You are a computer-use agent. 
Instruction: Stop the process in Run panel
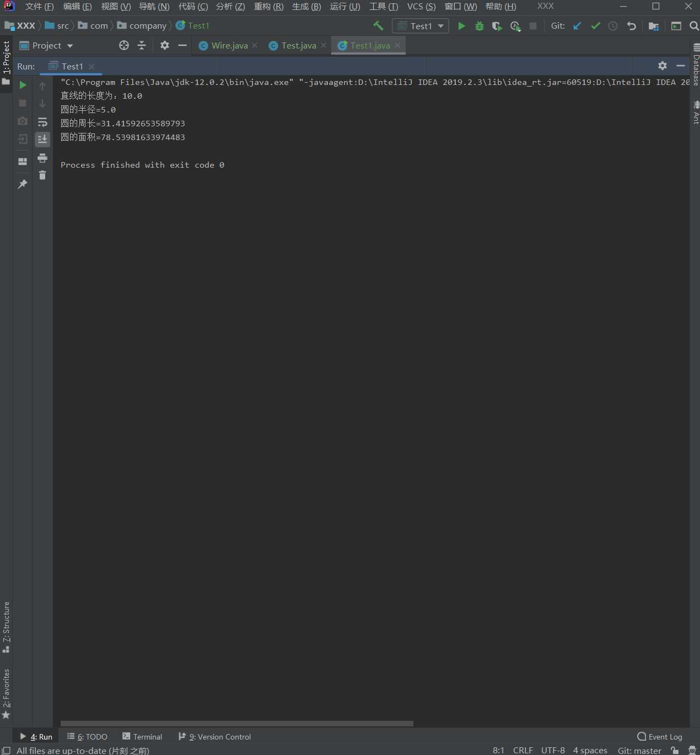[x=23, y=103]
